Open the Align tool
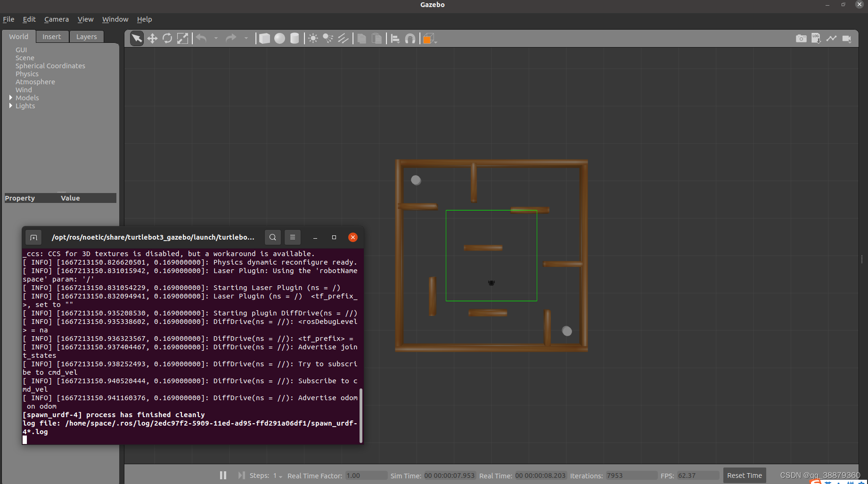This screenshot has height=484, width=868. tap(395, 39)
